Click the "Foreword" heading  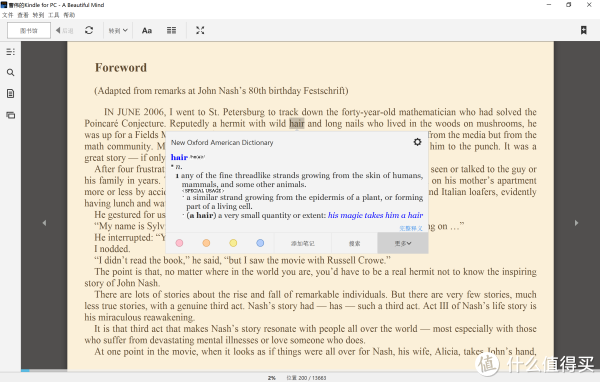tap(121, 68)
